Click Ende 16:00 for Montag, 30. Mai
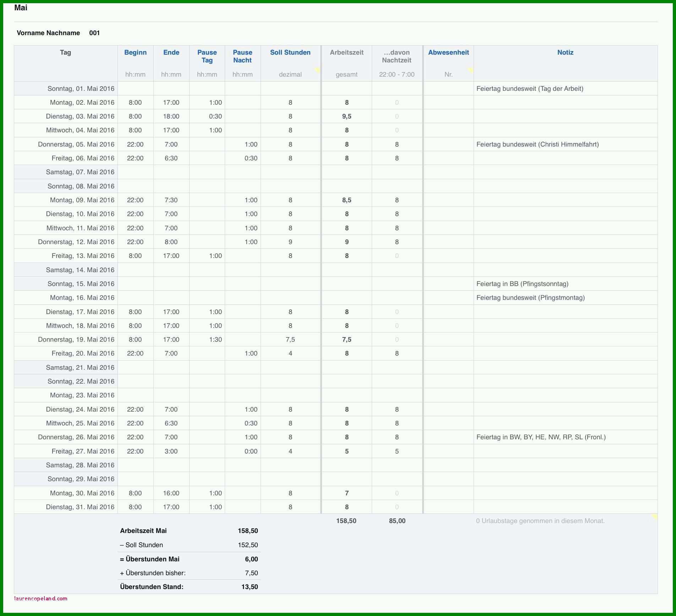676x616 pixels. point(171,493)
